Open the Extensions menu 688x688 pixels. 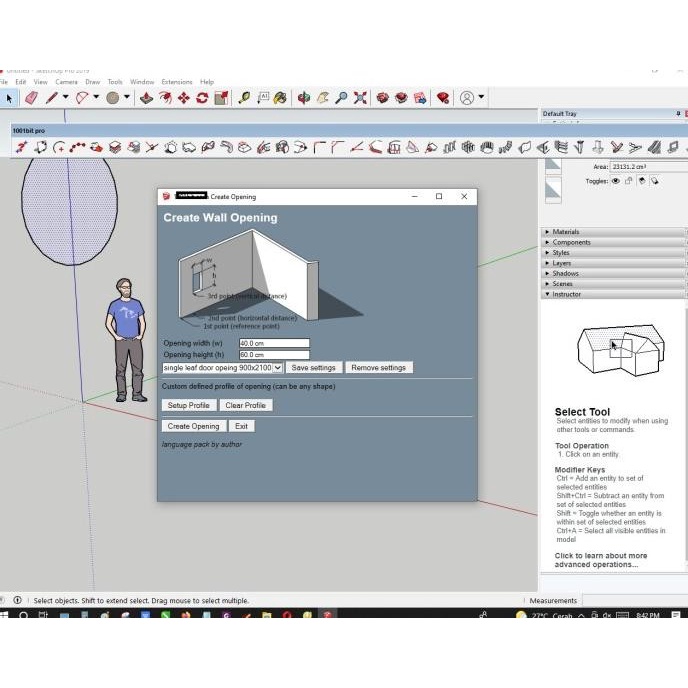click(x=176, y=82)
